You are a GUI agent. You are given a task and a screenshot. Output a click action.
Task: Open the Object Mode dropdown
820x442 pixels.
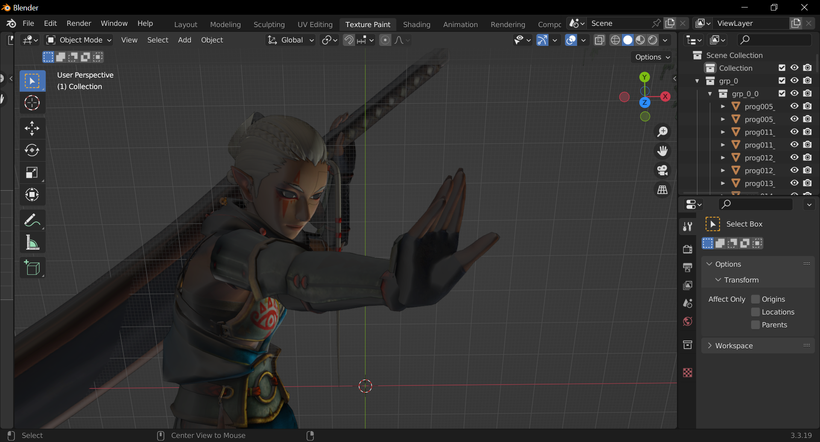pos(78,40)
